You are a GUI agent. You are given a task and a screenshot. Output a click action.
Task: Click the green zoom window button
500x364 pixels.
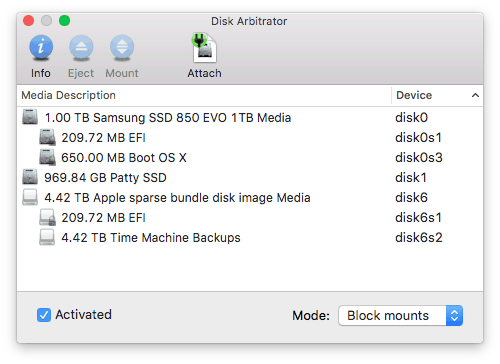pos(64,21)
